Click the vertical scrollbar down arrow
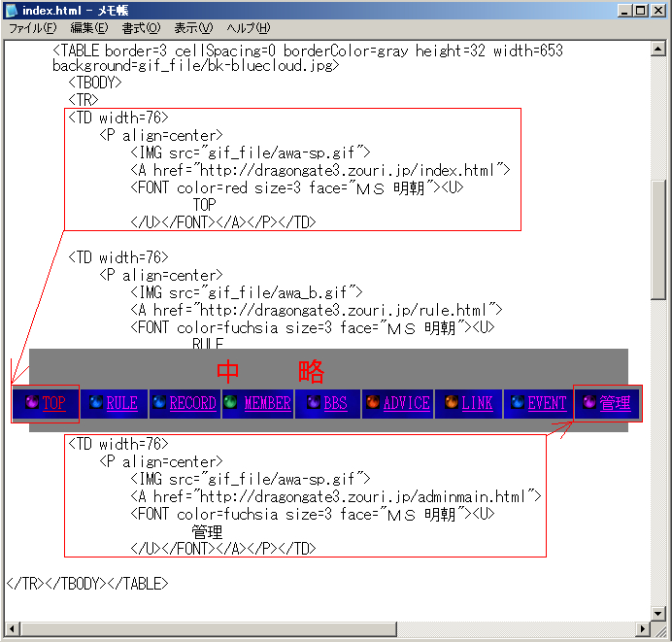The width and height of the screenshot is (672, 642). [x=657, y=613]
